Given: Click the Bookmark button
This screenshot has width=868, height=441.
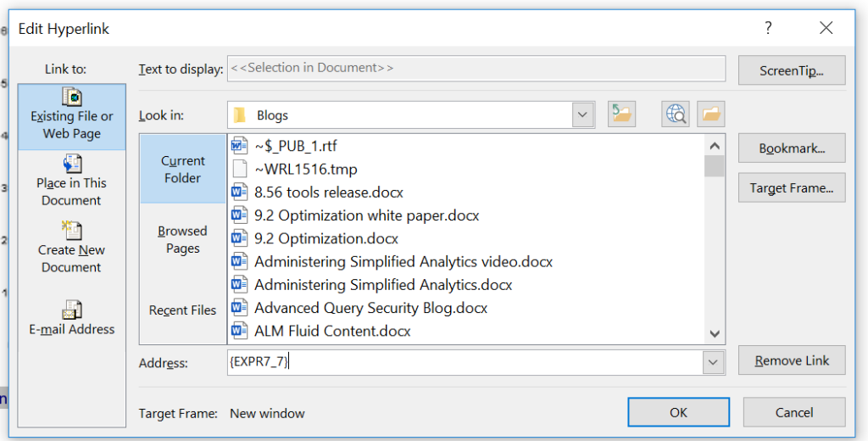Looking at the screenshot, I should tap(792, 148).
